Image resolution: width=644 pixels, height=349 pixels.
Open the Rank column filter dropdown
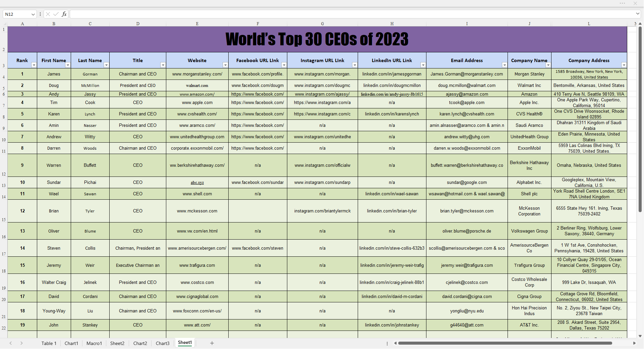(34, 65)
